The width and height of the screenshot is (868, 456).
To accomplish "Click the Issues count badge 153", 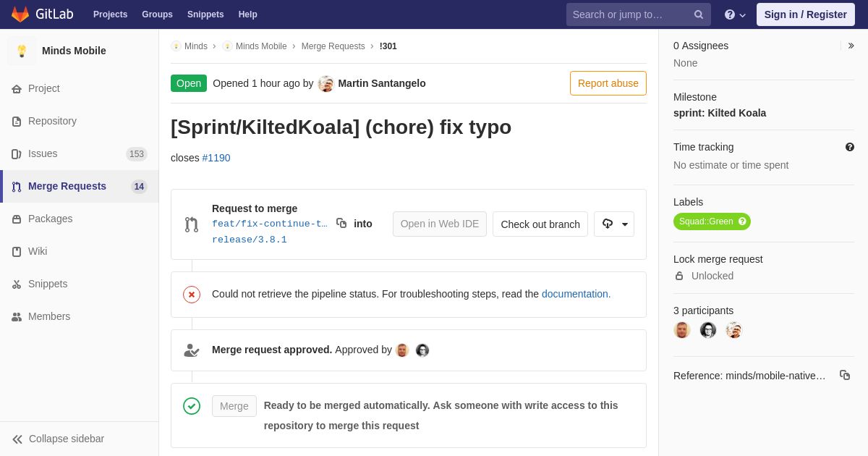I will pos(137,154).
